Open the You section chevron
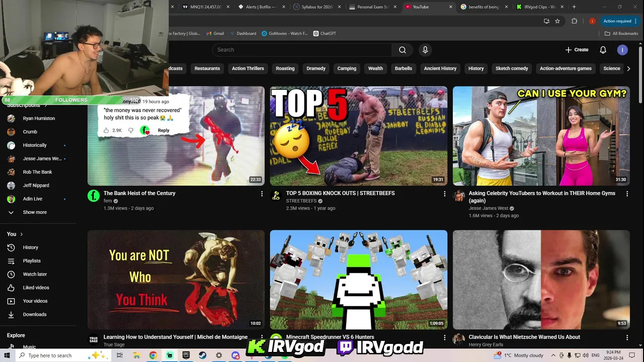This screenshot has height=362, width=644. click(21, 234)
